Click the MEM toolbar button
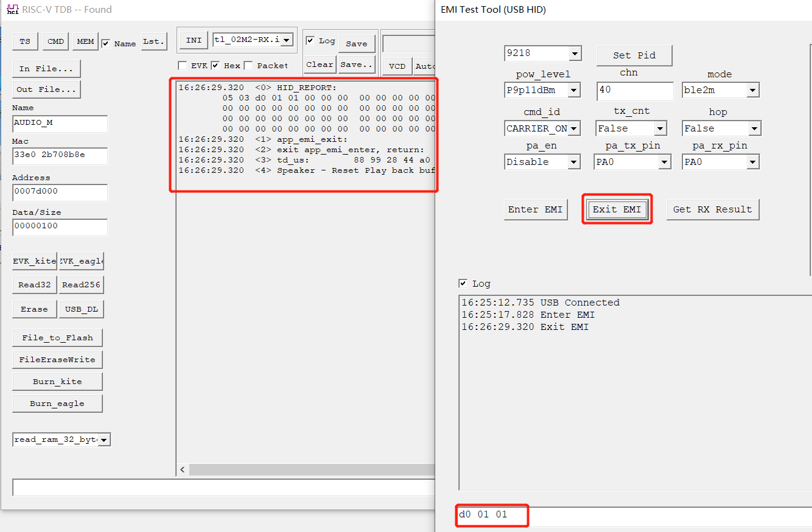The height and width of the screenshot is (532, 812). (85, 41)
